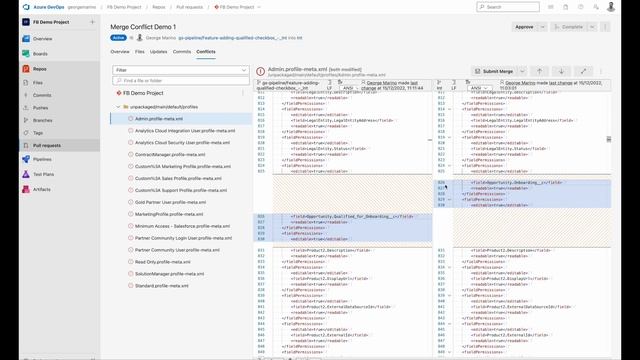
Task: Open the Pull requests breadcrumb link
Action: (x=189, y=7)
